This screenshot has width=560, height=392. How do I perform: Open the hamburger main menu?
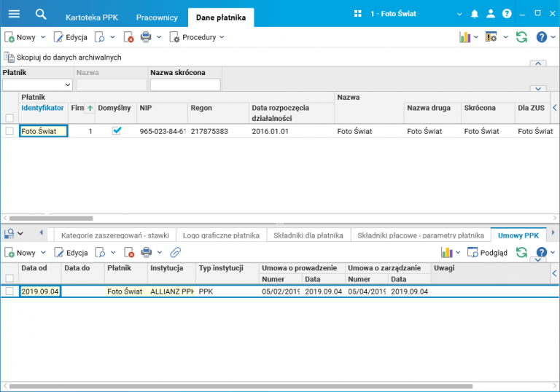pos(14,14)
